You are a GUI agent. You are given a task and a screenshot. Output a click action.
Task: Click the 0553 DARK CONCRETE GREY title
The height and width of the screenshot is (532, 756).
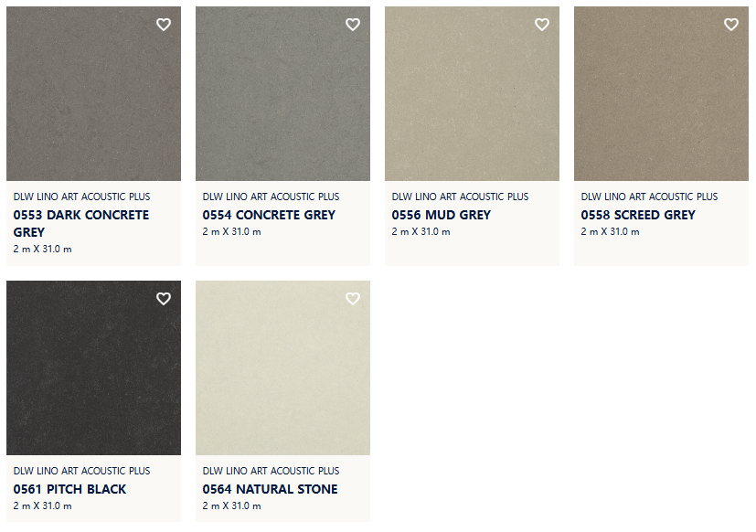pyautogui.click(x=81, y=223)
